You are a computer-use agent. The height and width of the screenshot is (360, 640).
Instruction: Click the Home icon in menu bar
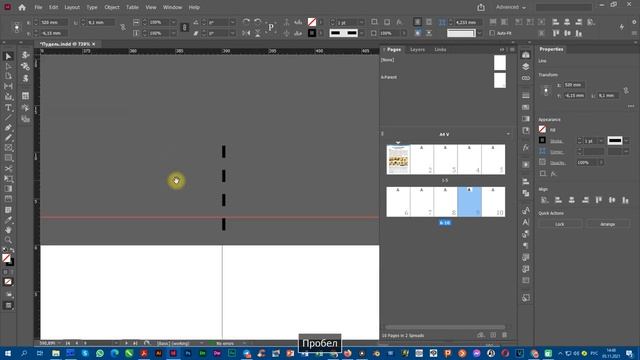click(22, 7)
